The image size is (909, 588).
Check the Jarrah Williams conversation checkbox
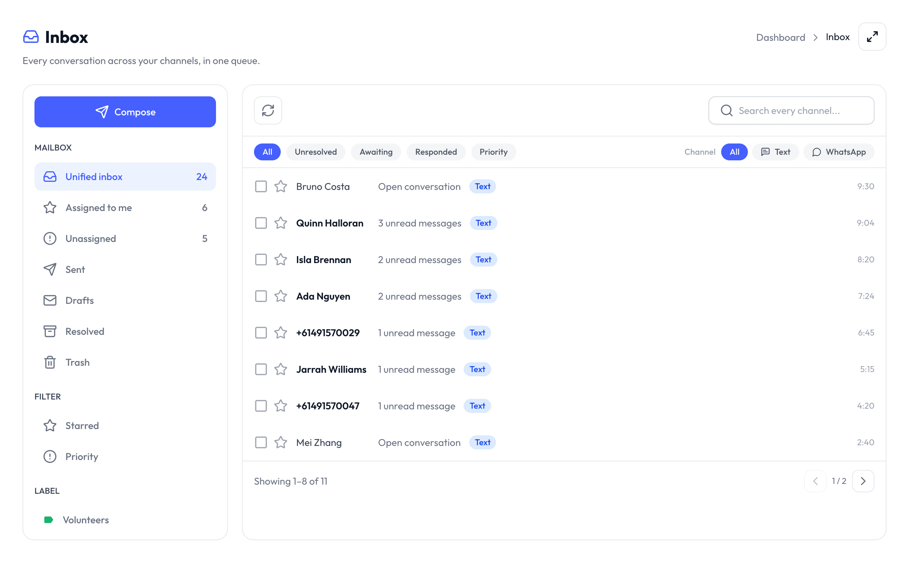261,369
